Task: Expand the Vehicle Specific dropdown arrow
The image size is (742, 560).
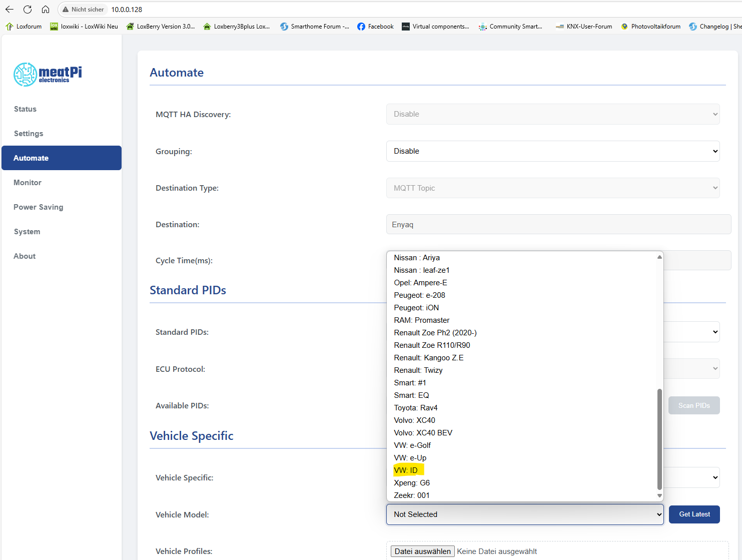Action: point(715,477)
